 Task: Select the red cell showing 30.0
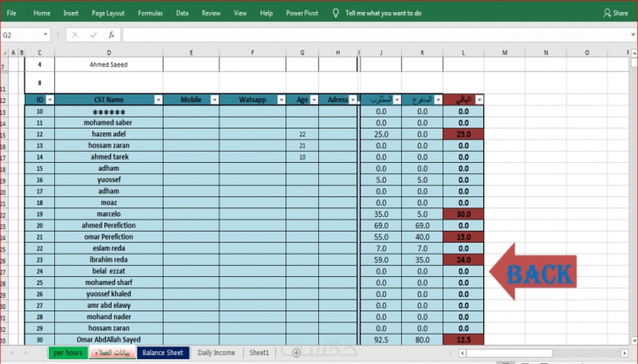click(463, 214)
